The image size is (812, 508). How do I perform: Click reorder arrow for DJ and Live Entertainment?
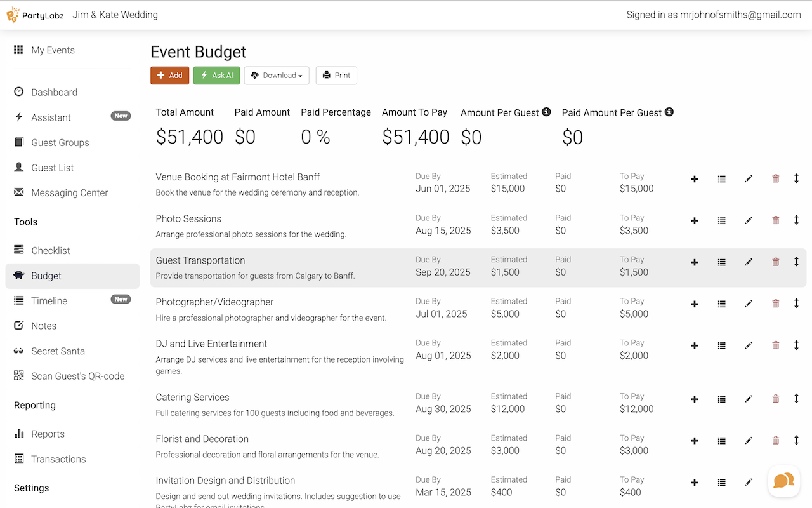796,345
